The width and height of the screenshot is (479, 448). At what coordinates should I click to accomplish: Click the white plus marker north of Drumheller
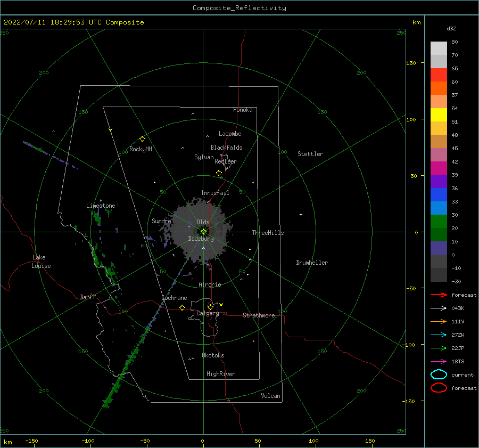[x=301, y=214]
